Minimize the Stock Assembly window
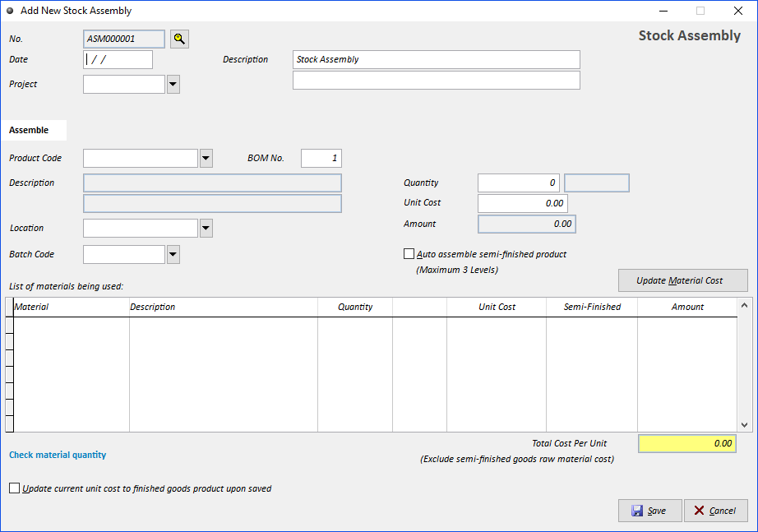The image size is (758, 532). coord(663,11)
